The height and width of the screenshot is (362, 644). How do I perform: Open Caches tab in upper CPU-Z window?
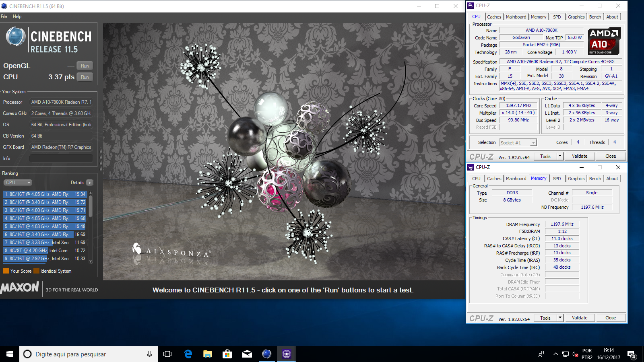494,17
